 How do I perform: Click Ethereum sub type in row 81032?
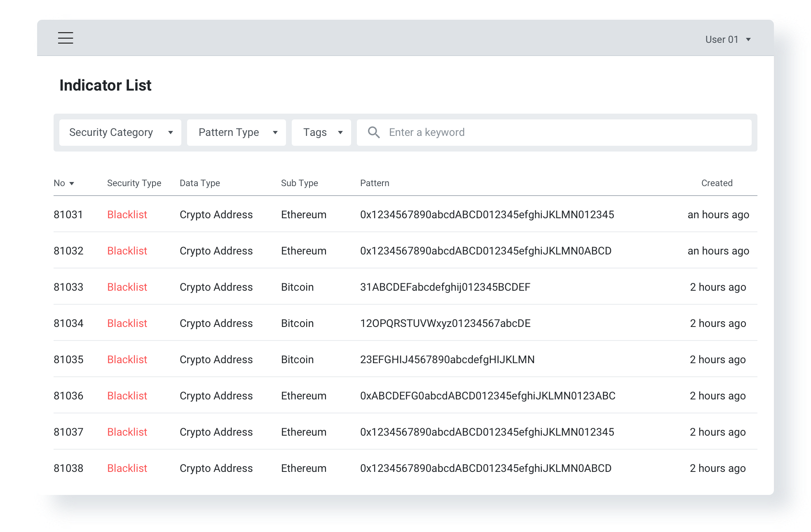click(x=304, y=251)
